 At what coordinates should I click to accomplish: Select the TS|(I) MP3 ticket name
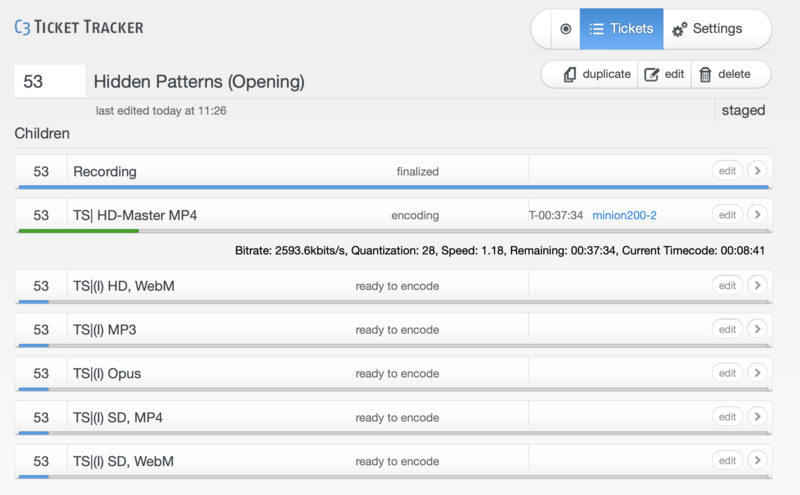pos(105,330)
